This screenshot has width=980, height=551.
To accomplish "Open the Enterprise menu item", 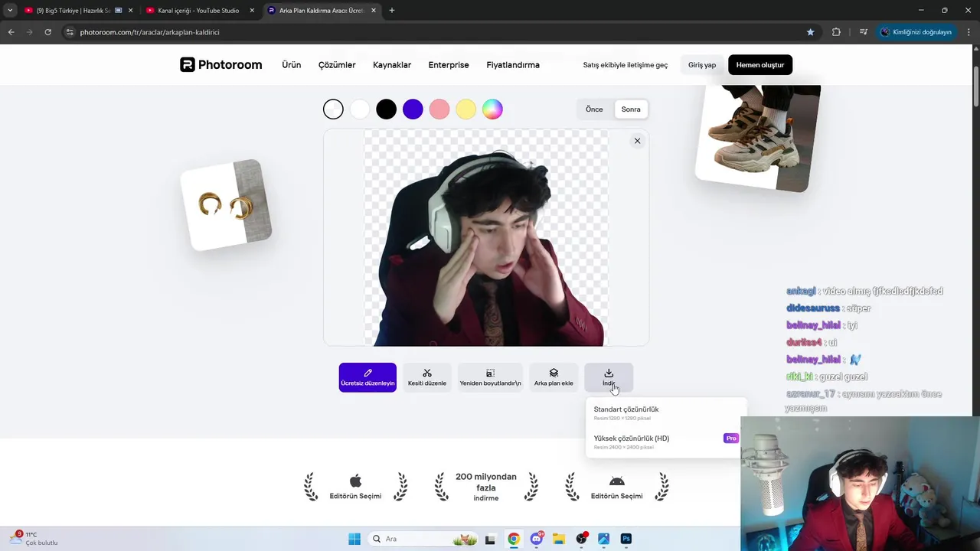I will click(x=449, y=65).
